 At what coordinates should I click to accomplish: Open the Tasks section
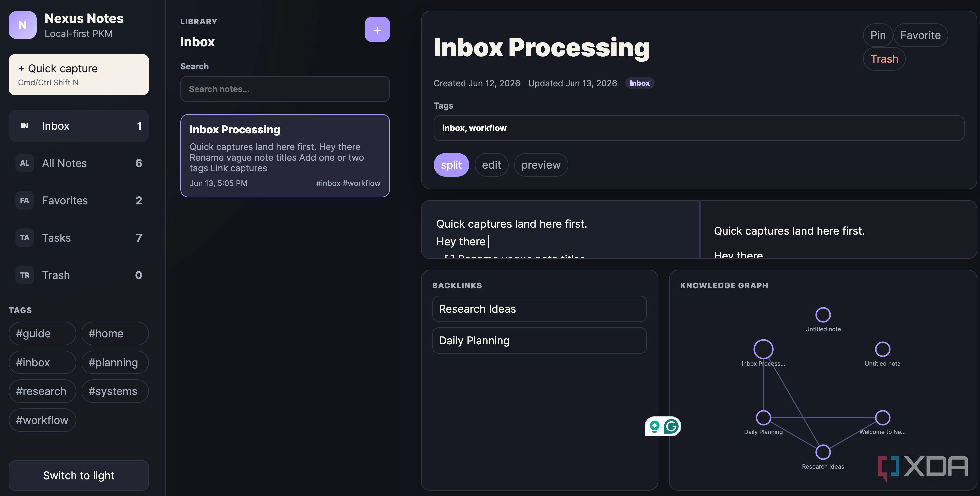pos(79,238)
